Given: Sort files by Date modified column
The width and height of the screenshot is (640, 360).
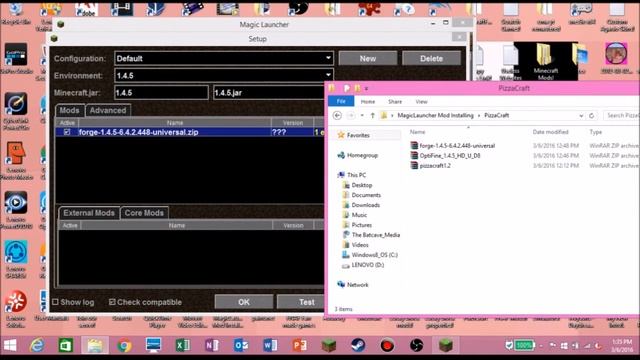Looking at the screenshot, I should pos(550,132).
